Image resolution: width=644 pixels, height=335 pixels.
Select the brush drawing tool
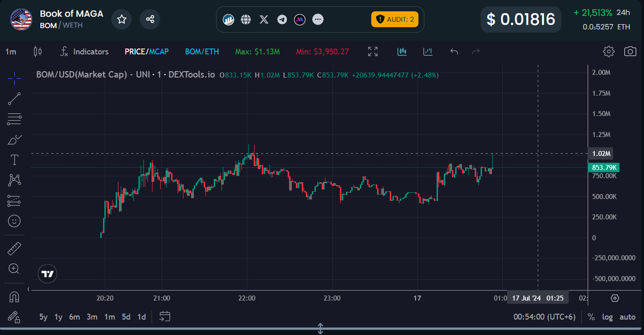14,139
